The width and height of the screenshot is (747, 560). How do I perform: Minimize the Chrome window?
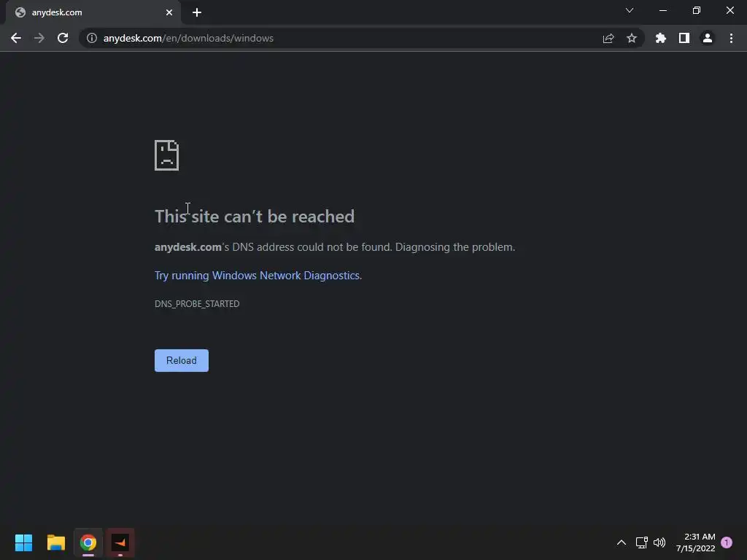662,10
